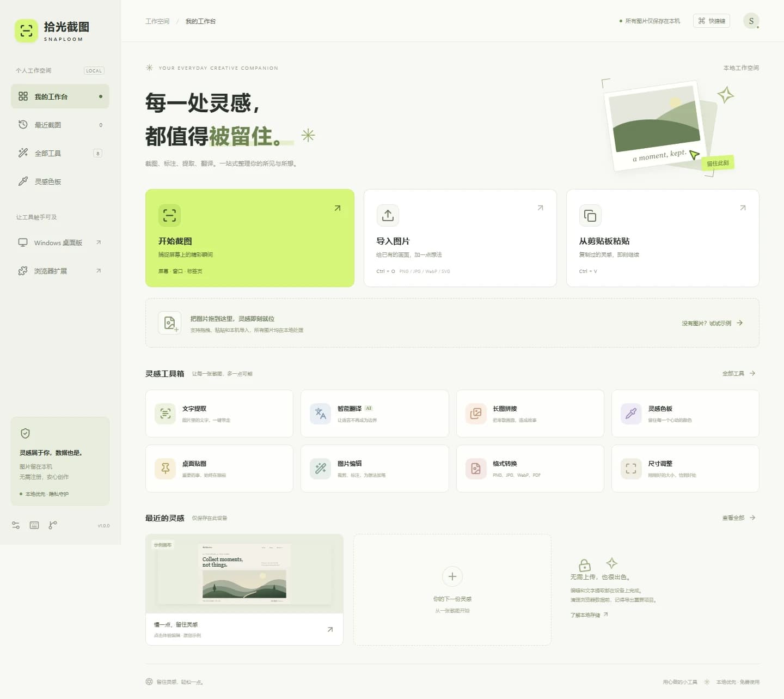Open 最近截图 in the sidebar
The height and width of the screenshot is (699, 784).
pyautogui.click(x=60, y=125)
